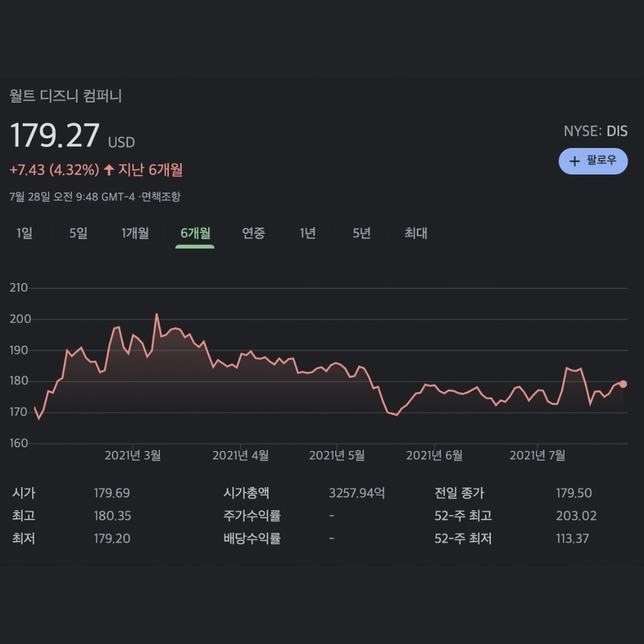The image size is (644, 644).
Task: Click the 2021년 5월 axis label
Action: pos(337,455)
